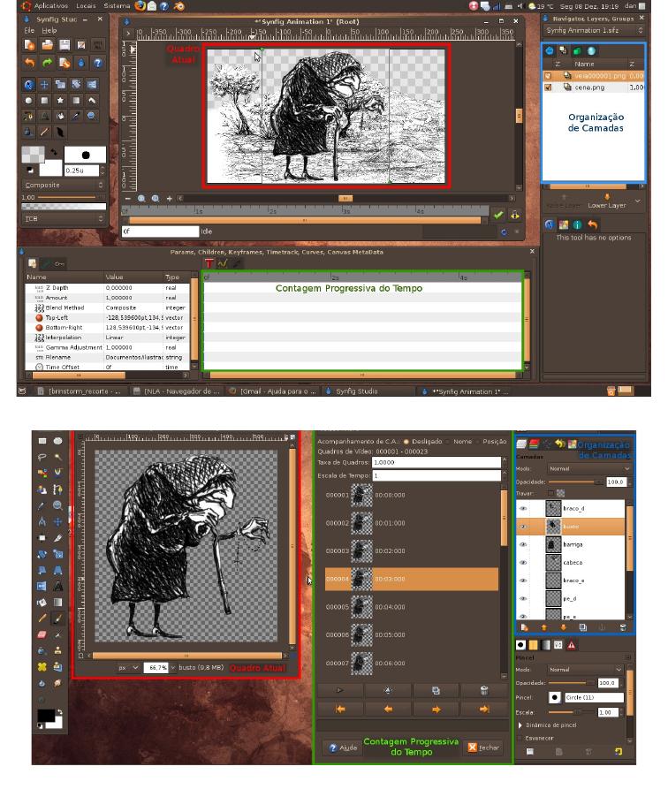Go to last frame with the orange arrow
Image resolution: width=668 pixels, height=812 pixels.
(483, 709)
